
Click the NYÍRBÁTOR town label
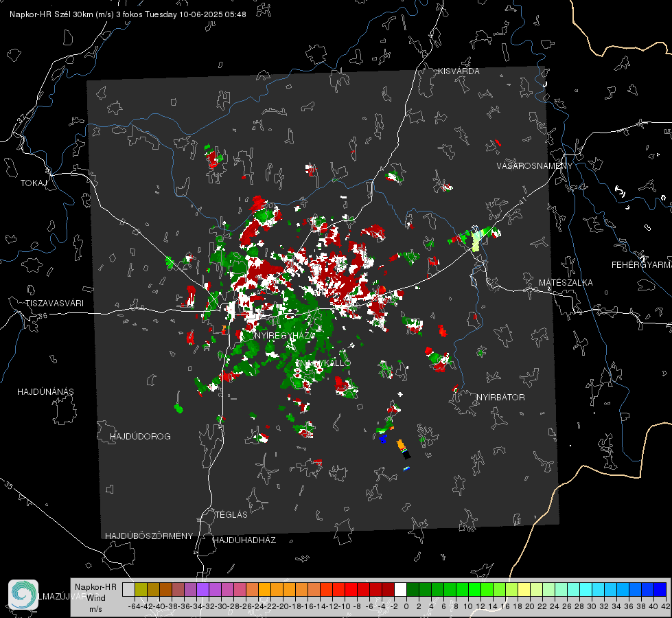click(x=500, y=398)
